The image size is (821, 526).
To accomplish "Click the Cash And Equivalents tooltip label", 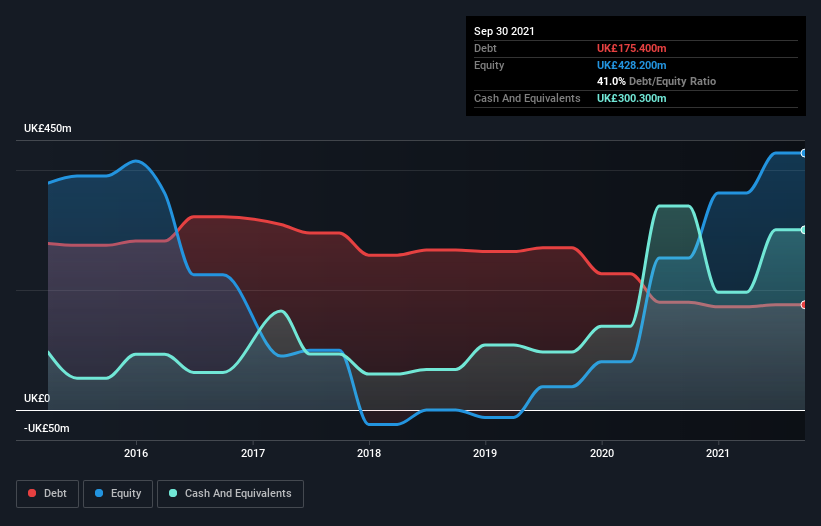I will click(527, 98).
